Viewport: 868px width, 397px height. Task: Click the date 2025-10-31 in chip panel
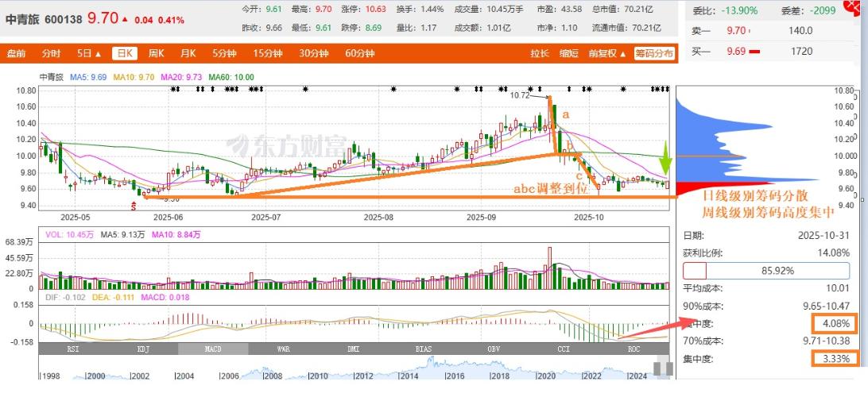point(823,235)
